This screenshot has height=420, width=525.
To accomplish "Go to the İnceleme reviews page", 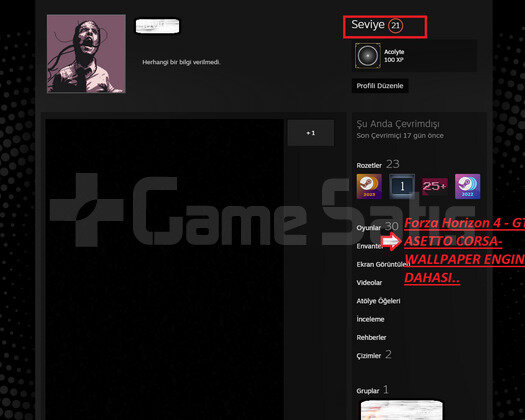I will [x=370, y=319].
